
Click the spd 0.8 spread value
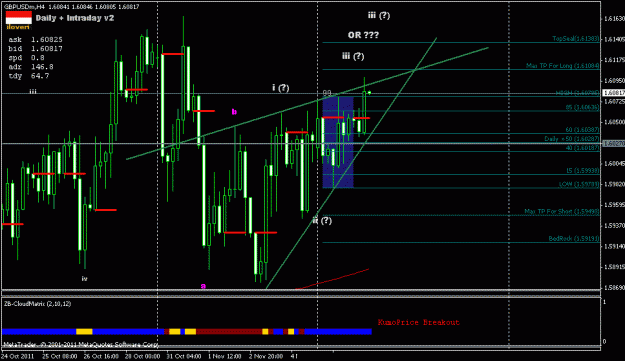coord(26,58)
